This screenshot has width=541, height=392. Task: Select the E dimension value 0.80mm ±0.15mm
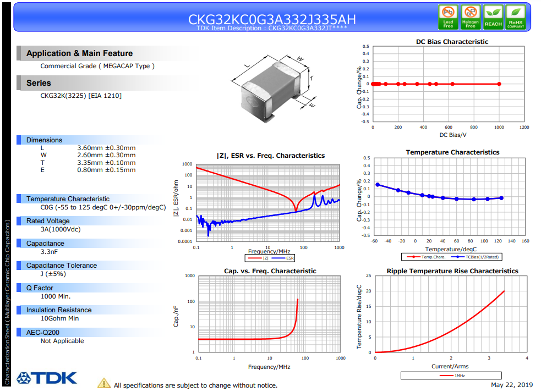point(106,170)
